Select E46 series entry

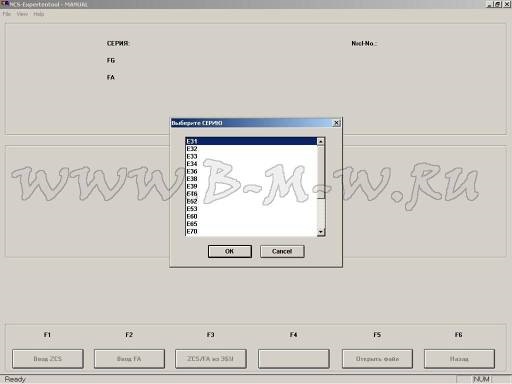click(251, 194)
